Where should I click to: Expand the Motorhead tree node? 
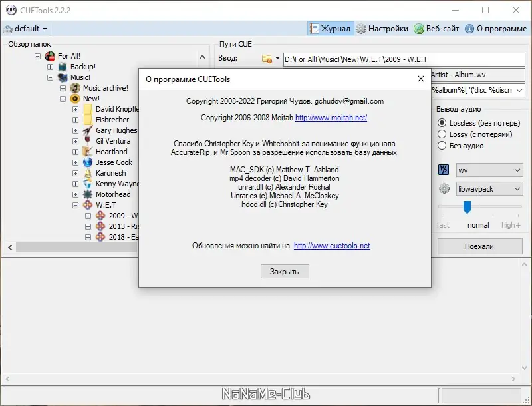[75, 194]
